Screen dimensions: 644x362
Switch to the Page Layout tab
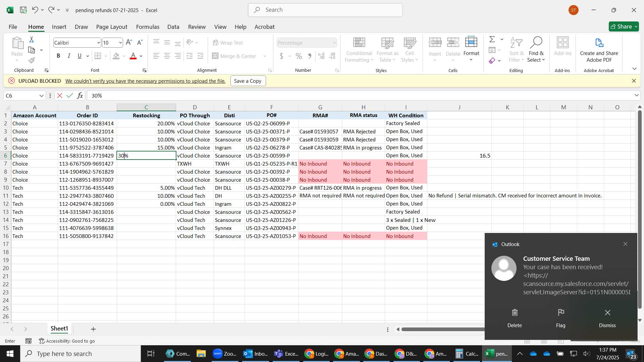pos(112,27)
